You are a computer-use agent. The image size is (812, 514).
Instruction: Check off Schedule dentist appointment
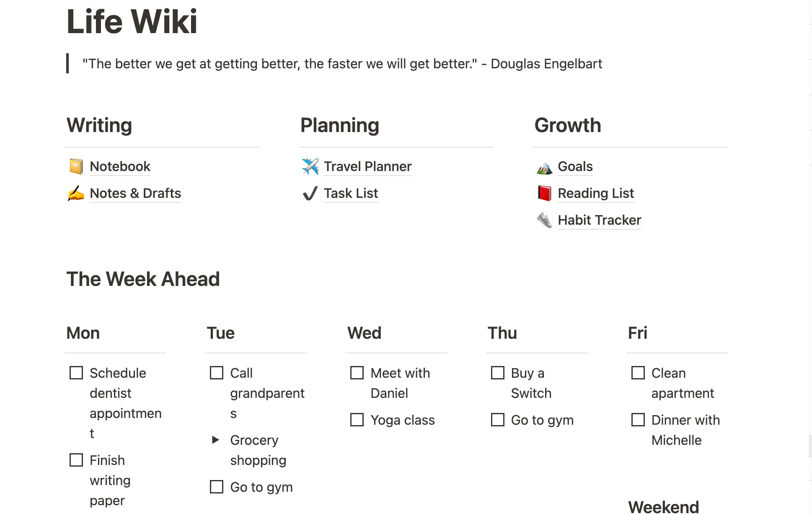(76, 373)
